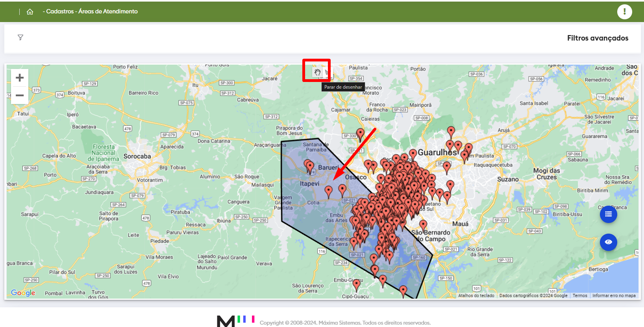Screen dimensions: 644x327
Task: Open Atalhos do teclado map shortcuts
Action: pos(476,295)
